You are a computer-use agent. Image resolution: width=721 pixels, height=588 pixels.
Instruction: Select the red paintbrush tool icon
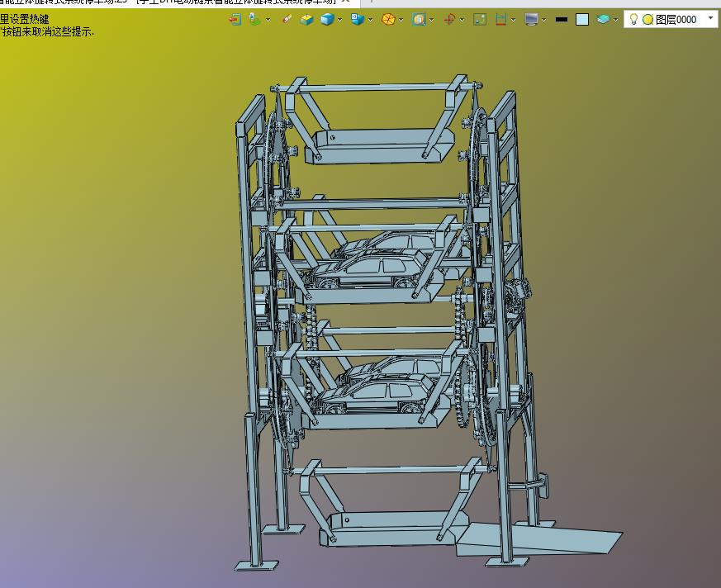pyautogui.click(x=287, y=19)
